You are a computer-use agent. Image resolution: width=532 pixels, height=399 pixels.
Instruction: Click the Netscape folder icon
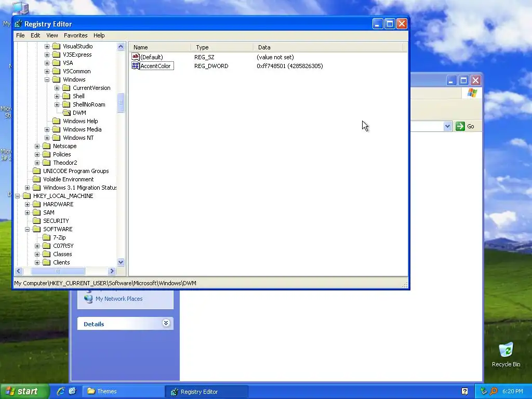[x=47, y=146]
